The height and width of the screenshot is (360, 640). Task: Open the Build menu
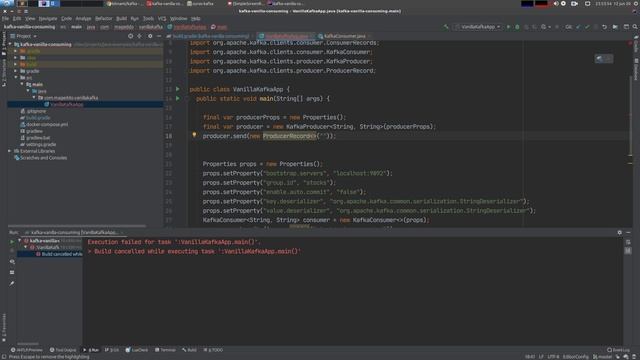121,18
